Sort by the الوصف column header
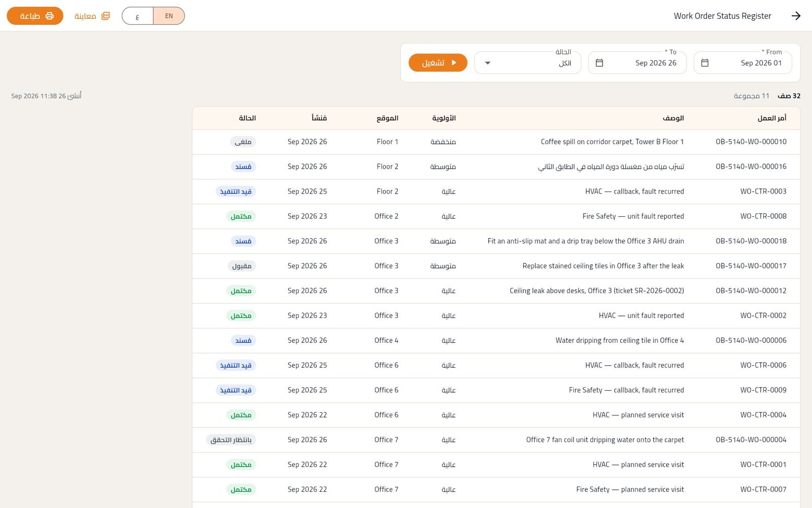 [673, 118]
